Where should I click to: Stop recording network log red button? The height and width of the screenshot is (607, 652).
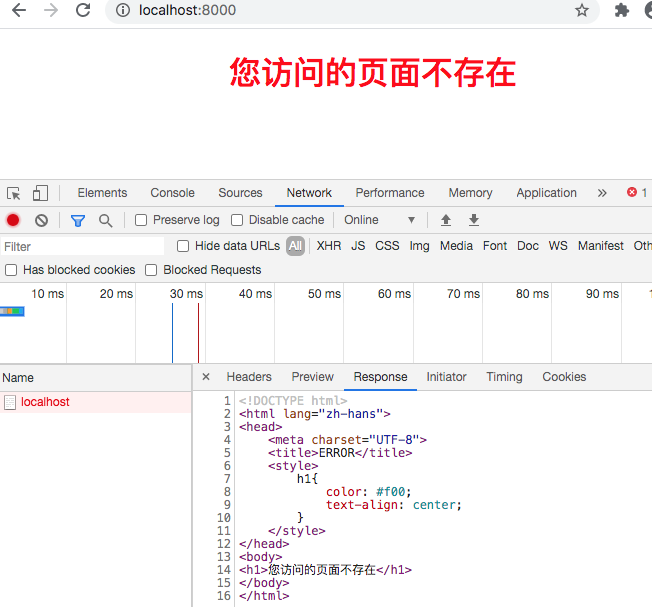(13, 220)
